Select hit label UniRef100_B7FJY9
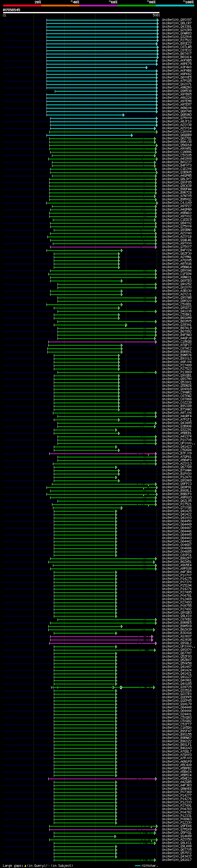The height and width of the screenshot is (868, 197). pos(177,453)
